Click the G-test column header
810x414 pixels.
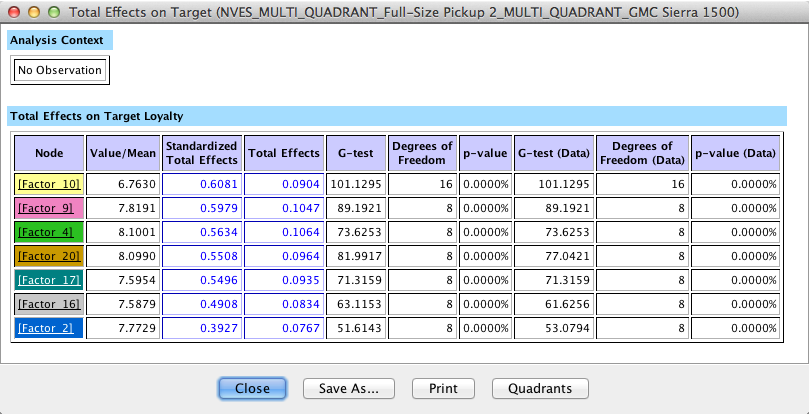(355, 153)
